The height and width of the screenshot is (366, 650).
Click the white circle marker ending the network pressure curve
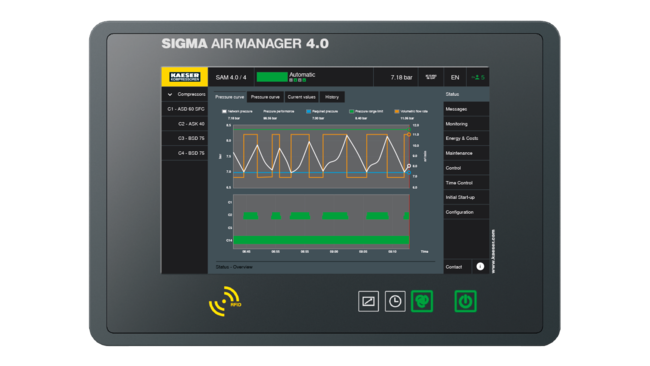click(x=409, y=166)
